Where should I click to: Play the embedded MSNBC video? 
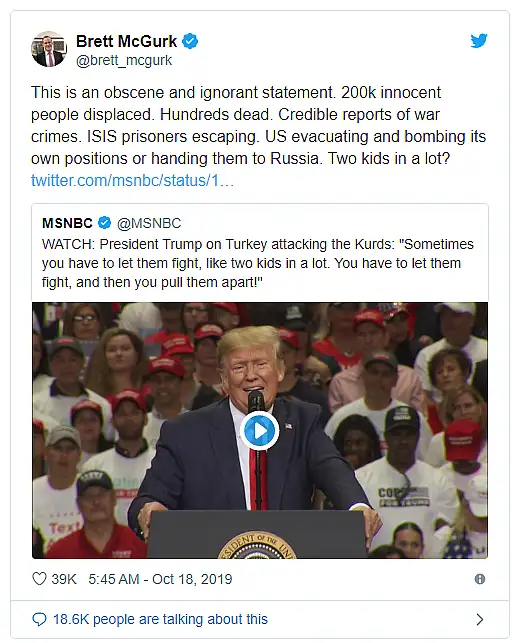259,431
